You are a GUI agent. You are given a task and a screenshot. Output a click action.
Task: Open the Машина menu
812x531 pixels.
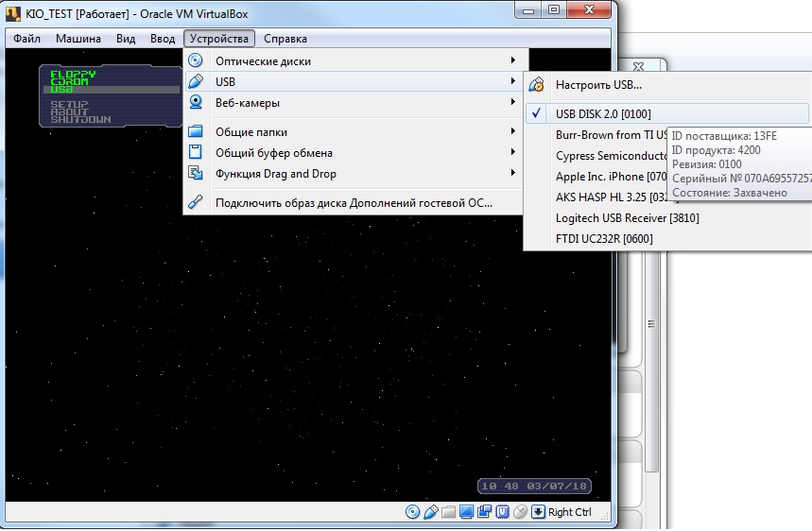[78, 39]
